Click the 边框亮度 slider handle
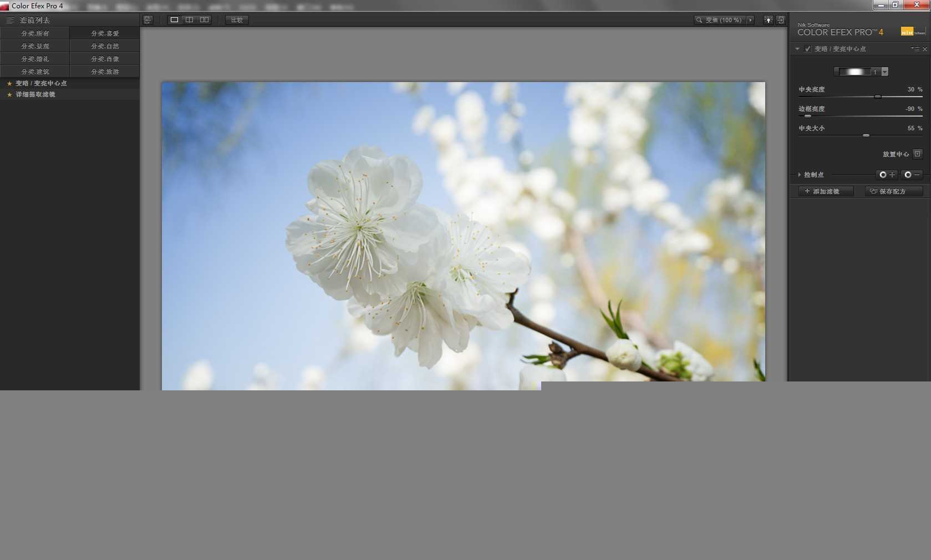The image size is (931, 560). (x=808, y=116)
